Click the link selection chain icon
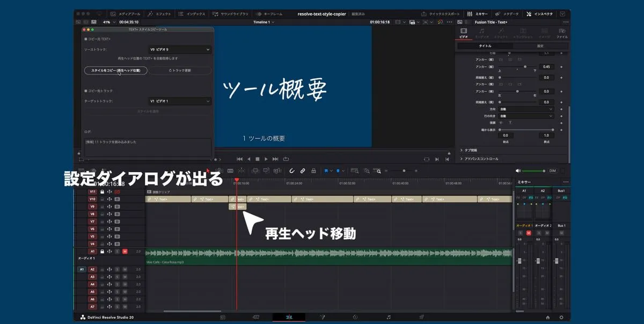The height and width of the screenshot is (324, 644). click(x=303, y=171)
